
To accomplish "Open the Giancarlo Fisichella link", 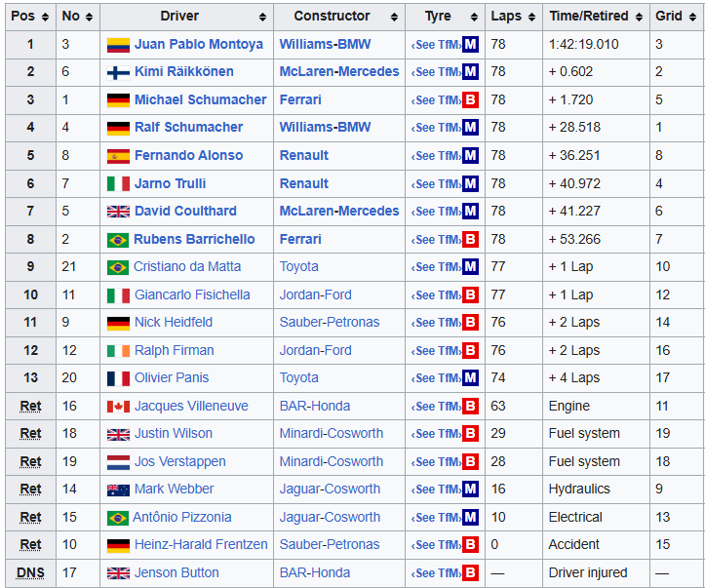I will pyautogui.click(x=192, y=294).
